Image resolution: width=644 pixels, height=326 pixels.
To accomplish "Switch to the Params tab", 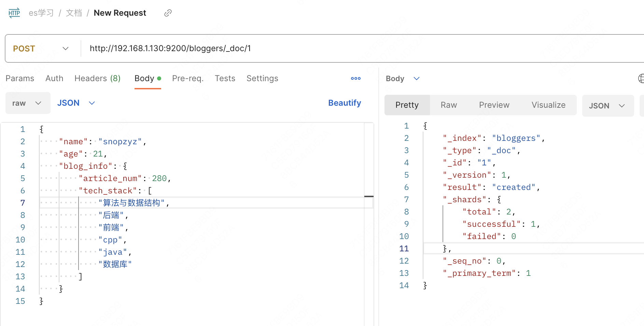I will 20,78.
